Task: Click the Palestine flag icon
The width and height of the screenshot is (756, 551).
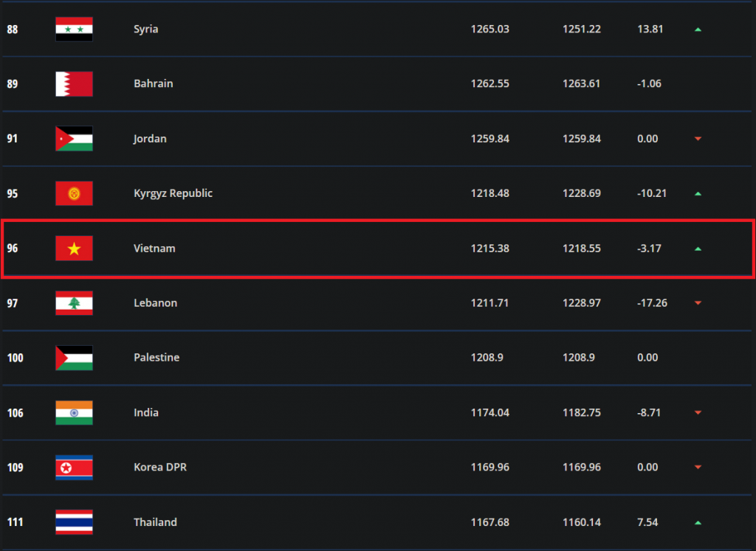Action: pos(74,358)
